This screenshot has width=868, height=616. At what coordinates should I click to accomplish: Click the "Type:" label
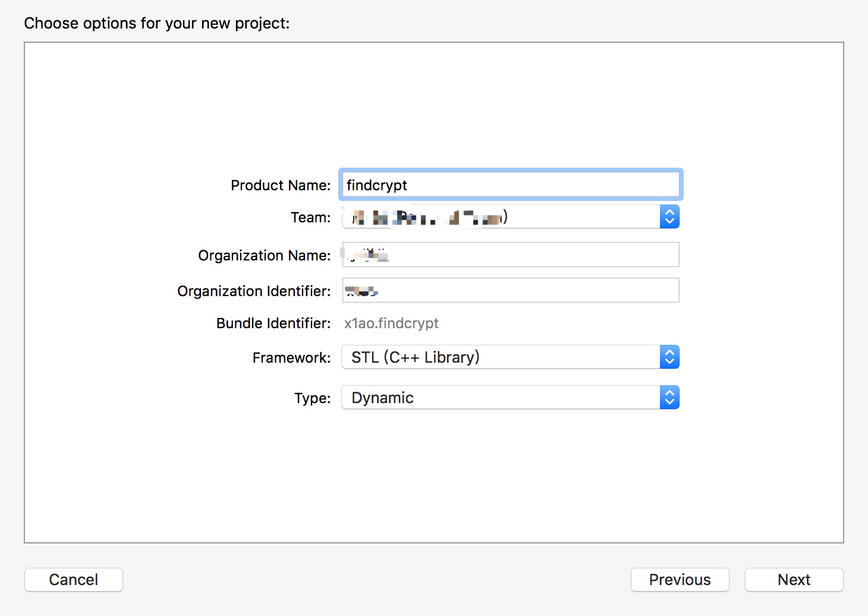[312, 398]
